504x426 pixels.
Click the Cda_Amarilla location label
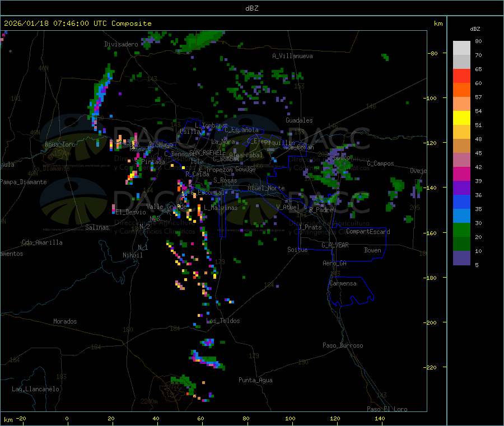42,242
